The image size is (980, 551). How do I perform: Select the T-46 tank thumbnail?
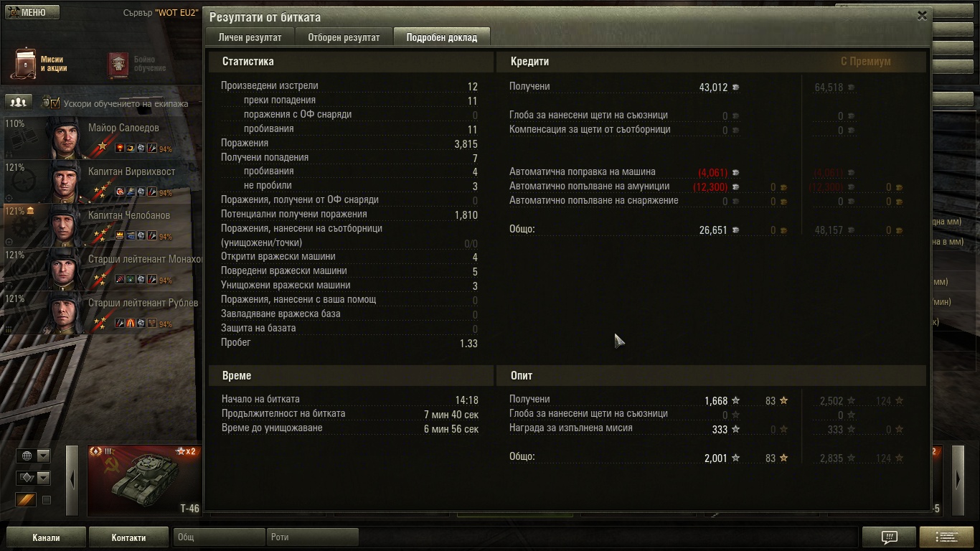[144, 480]
